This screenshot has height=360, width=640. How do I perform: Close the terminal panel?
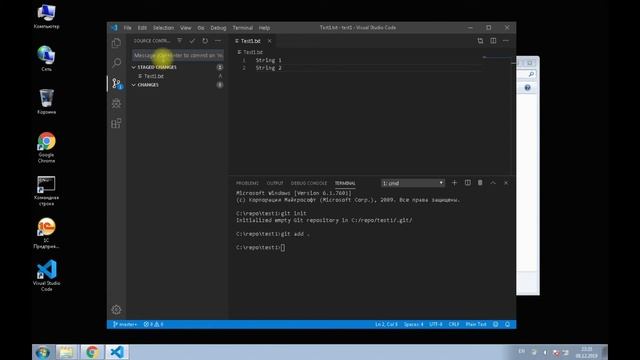click(x=506, y=183)
